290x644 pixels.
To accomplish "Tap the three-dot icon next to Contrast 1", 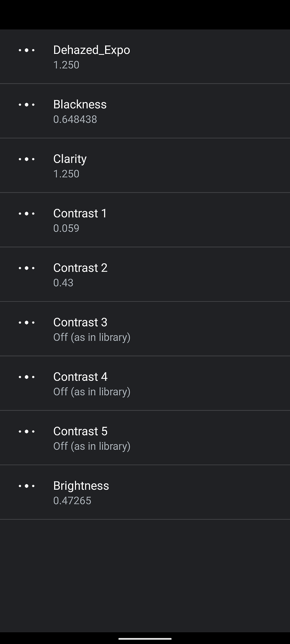I will pos(27,213).
